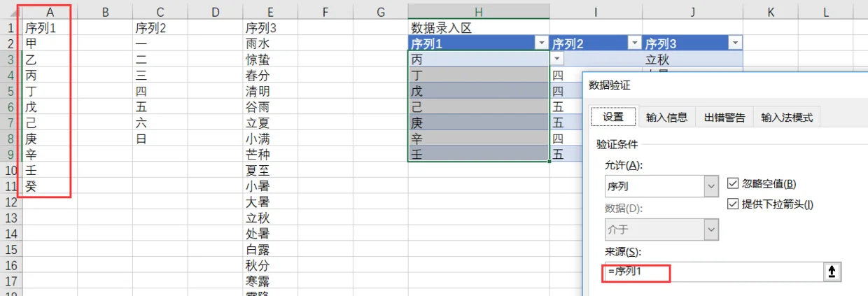Switch to the 设置 tab
This screenshot has height=296, width=868.
tap(613, 117)
